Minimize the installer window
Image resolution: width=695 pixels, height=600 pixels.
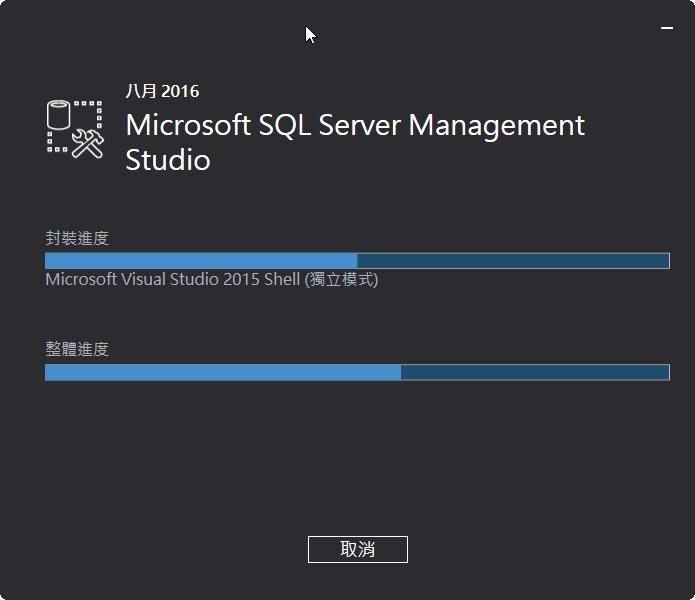(x=667, y=28)
